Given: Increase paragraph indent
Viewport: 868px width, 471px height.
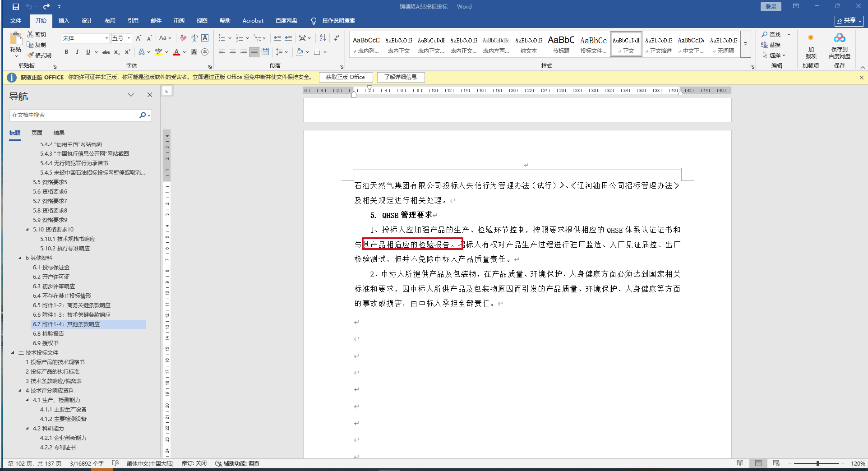Looking at the screenshot, I should tap(288, 38).
